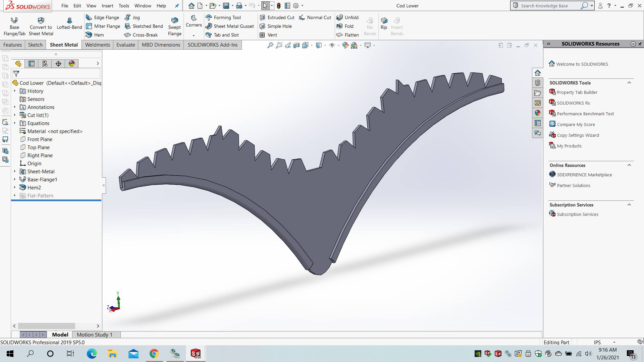Expand the Equations tree item
This screenshot has height=362, width=644.
(x=15, y=123)
